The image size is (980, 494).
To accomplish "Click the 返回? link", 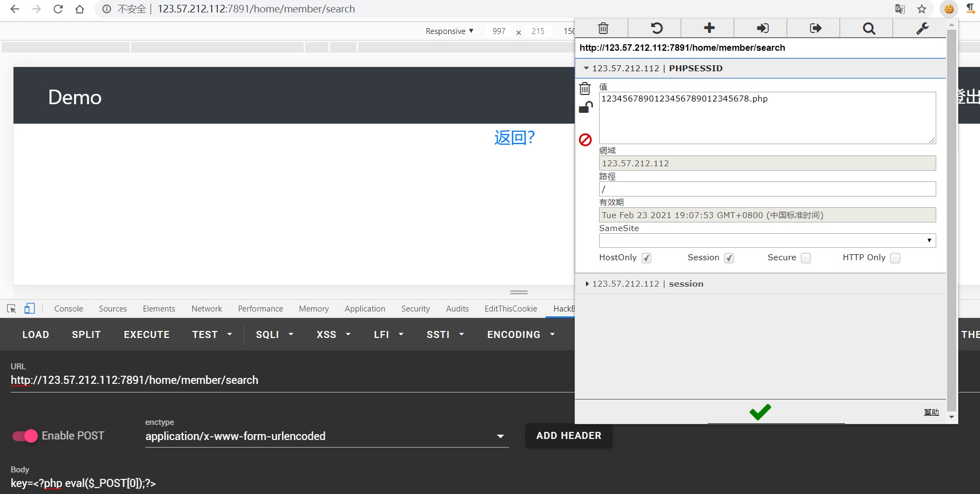I will point(514,138).
